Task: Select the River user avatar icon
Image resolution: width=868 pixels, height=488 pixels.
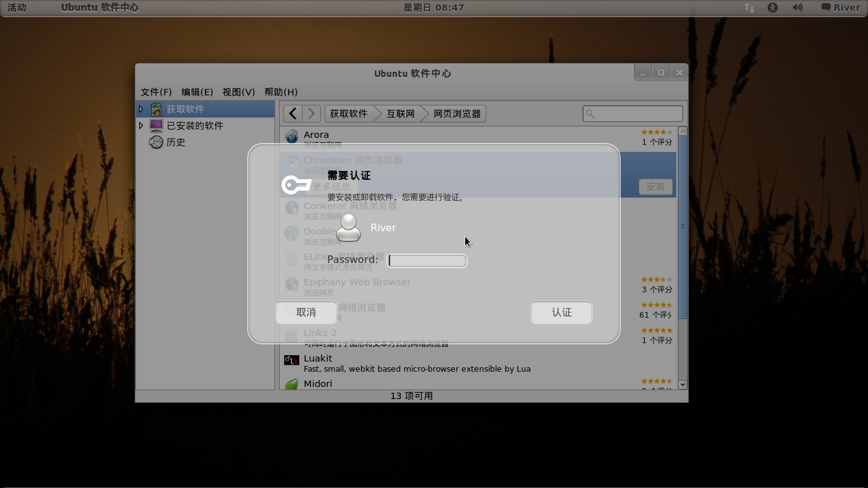Action: [x=348, y=227]
